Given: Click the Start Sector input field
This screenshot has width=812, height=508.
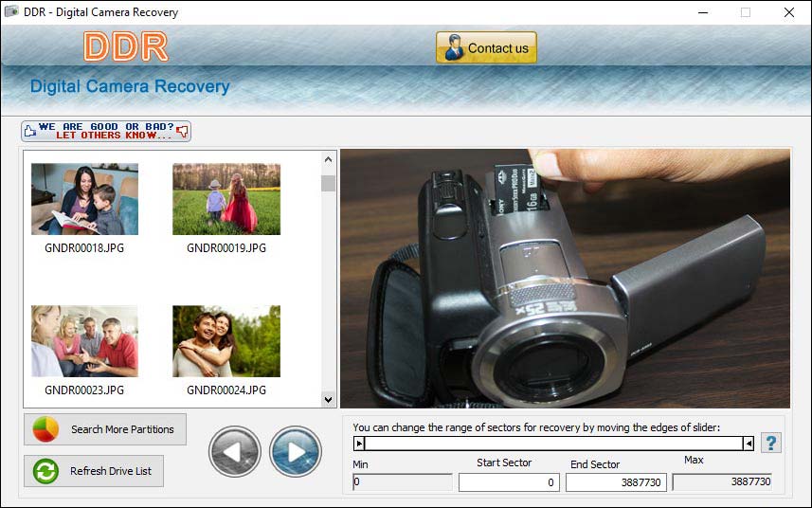Looking at the screenshot, I should tap(509, 482).
